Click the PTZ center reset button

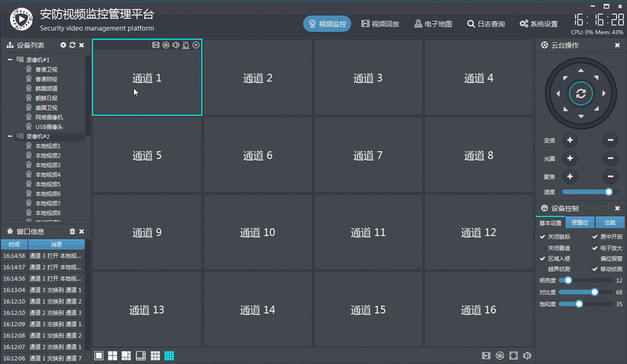click(x=580, y=93)
